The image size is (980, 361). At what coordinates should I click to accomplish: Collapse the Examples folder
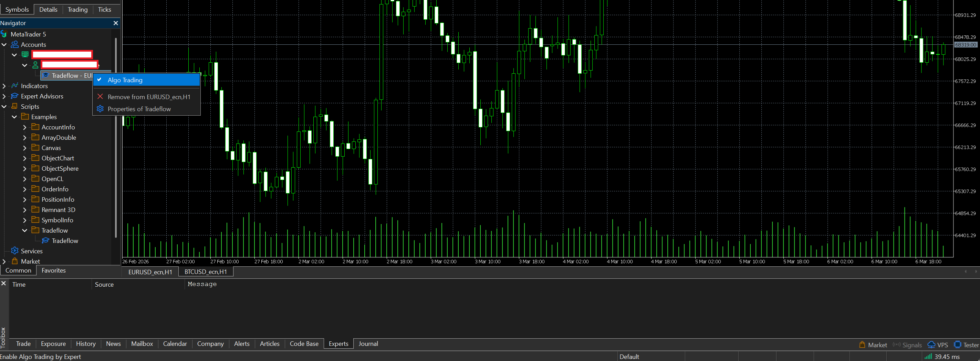click(14, 117)
